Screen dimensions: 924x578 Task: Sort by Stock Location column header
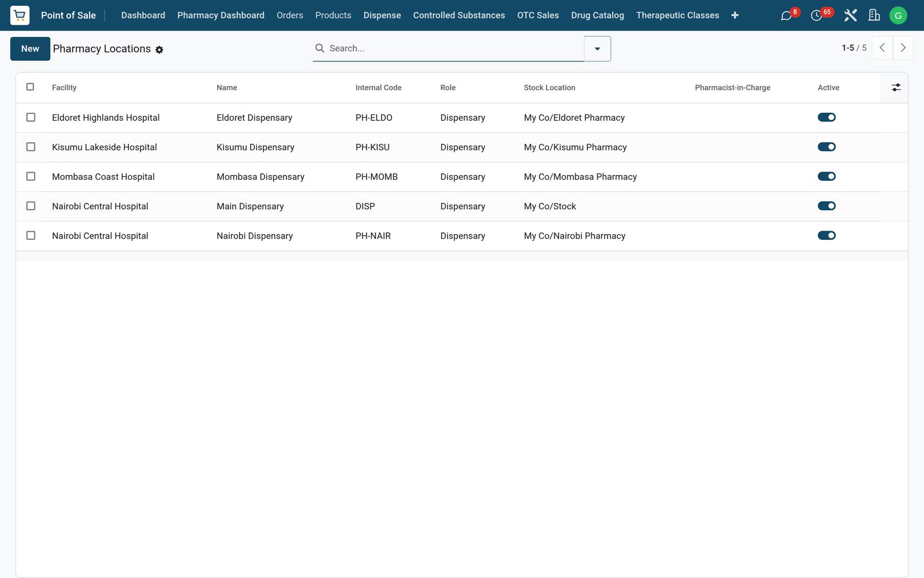pyautogui.click(x=549, y=88)
